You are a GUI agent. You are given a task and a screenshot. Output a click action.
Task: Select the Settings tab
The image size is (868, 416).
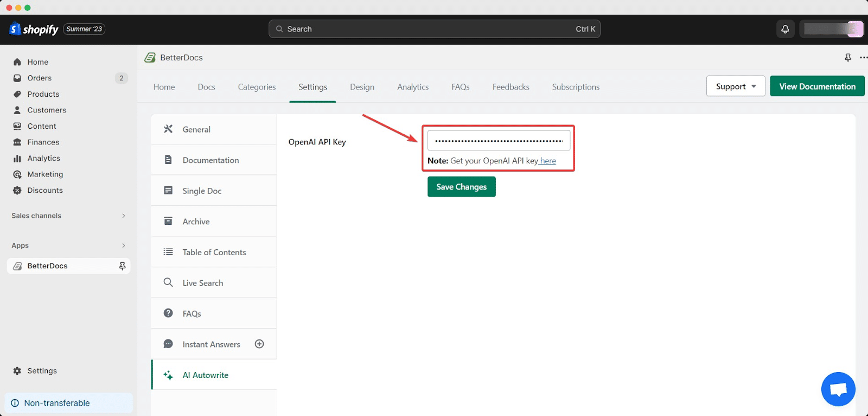pyautogui.click(x=313, y=87)
